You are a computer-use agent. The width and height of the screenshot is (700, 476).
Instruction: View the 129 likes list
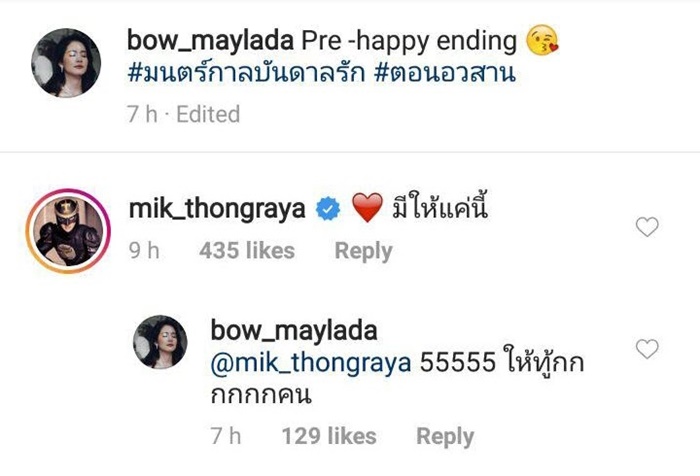click(329, 436)
